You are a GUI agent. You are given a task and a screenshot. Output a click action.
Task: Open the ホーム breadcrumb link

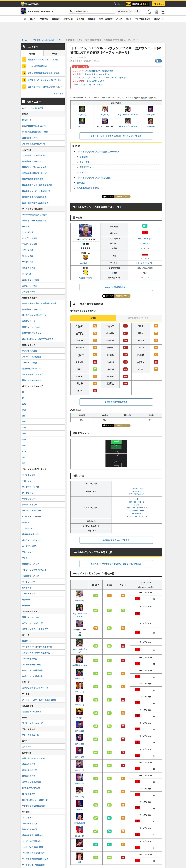[x=24, y=40]
